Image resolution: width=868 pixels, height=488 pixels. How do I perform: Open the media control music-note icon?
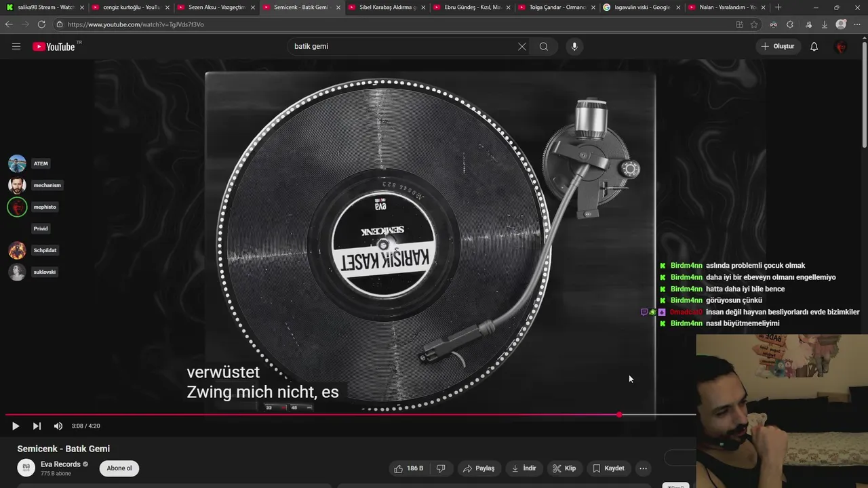808,24
